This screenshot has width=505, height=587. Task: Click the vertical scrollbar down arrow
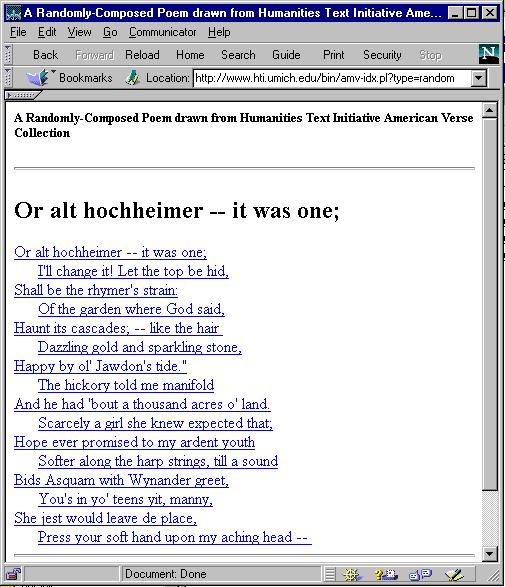click(490, 554)
